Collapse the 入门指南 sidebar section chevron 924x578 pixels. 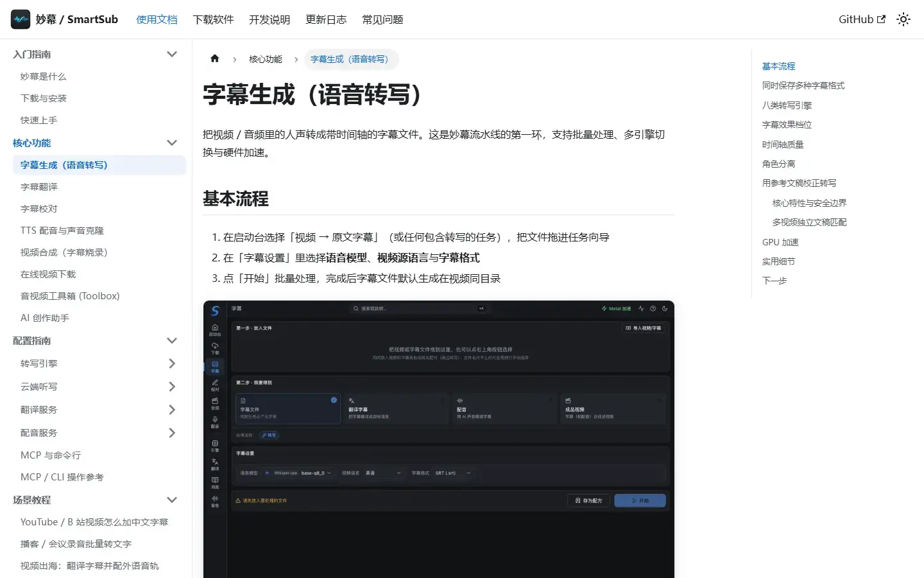(x=172, y=54)
